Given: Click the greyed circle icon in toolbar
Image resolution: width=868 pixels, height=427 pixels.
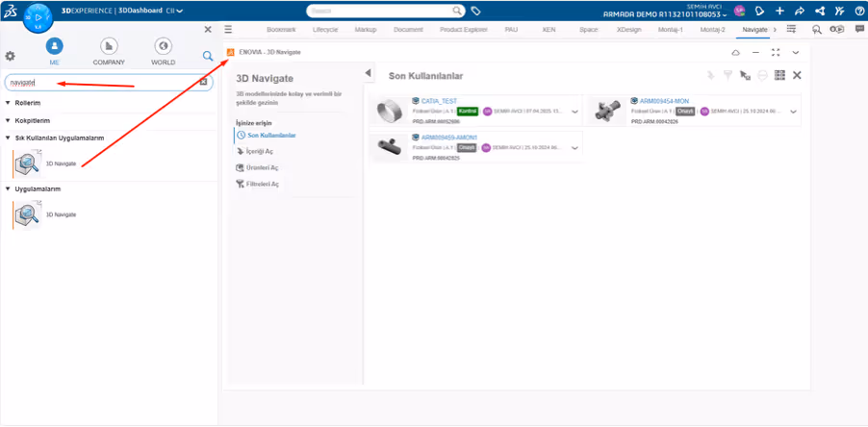Looking at the screenshot, I should [x=762, y=76].
